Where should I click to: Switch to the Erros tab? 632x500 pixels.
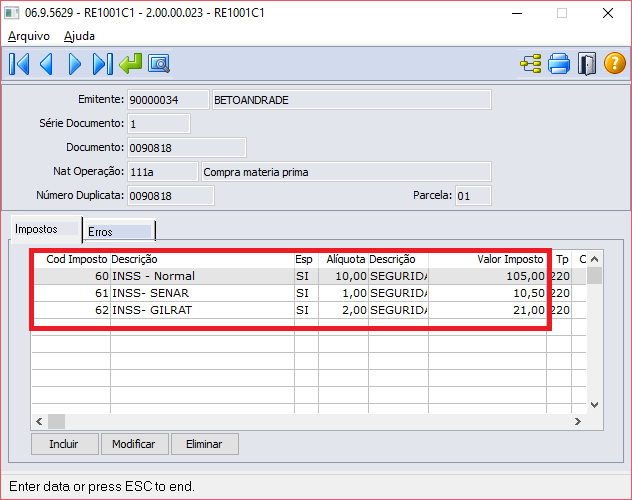pyautogui.click(x=119, y=231)
